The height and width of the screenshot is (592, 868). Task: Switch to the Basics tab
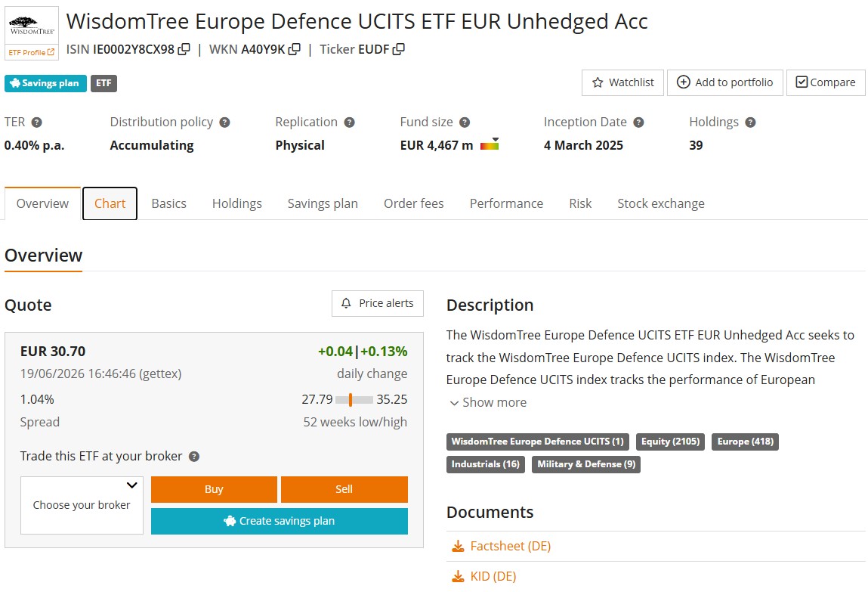click(x=168, y=203)
